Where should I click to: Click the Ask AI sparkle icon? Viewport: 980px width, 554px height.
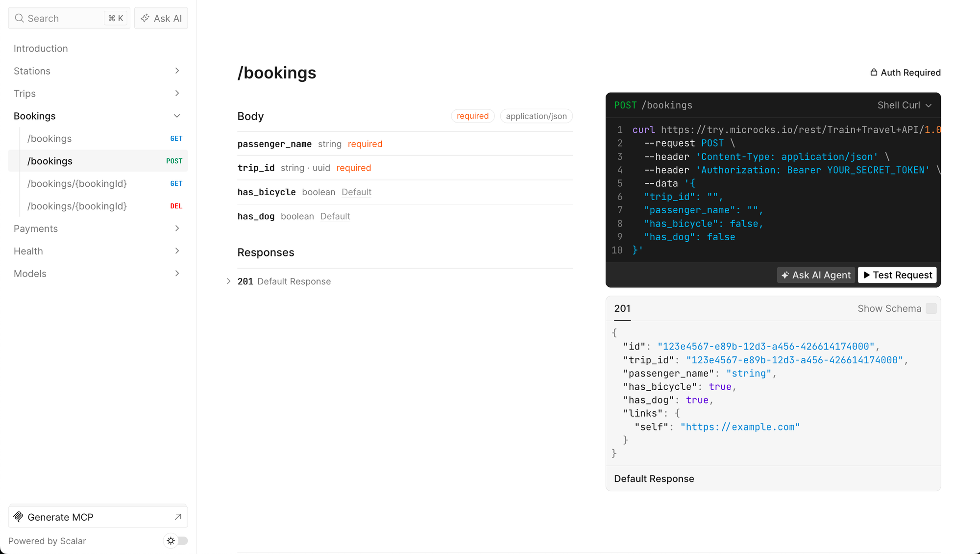coord(145,18)
